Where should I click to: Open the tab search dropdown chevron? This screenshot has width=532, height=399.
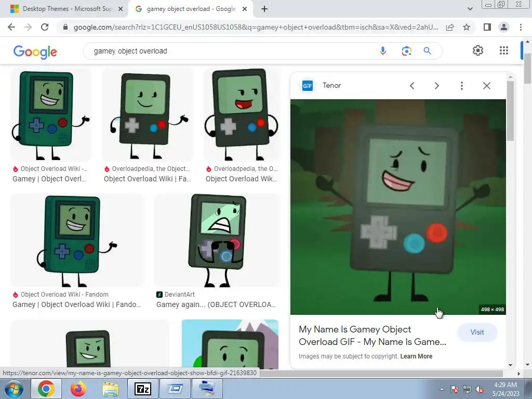click(470, 9)
